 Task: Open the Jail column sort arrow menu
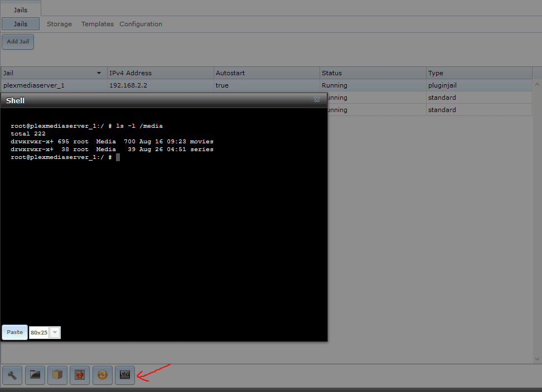tap(99, 73)
